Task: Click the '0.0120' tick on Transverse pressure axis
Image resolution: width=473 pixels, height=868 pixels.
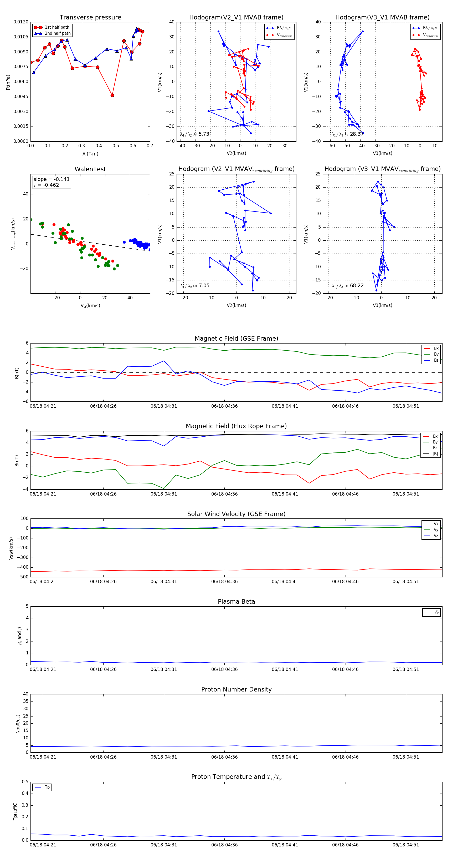Action: 21,22
